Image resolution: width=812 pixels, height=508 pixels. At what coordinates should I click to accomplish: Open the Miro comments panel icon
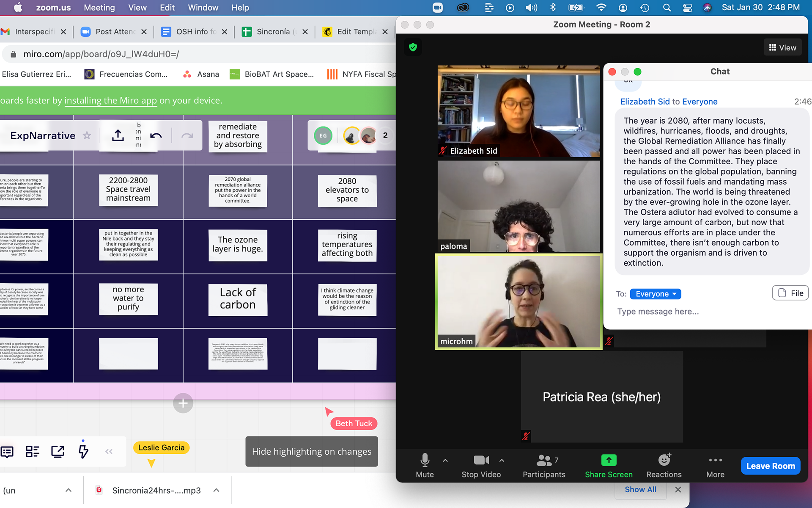coord(7,452)
